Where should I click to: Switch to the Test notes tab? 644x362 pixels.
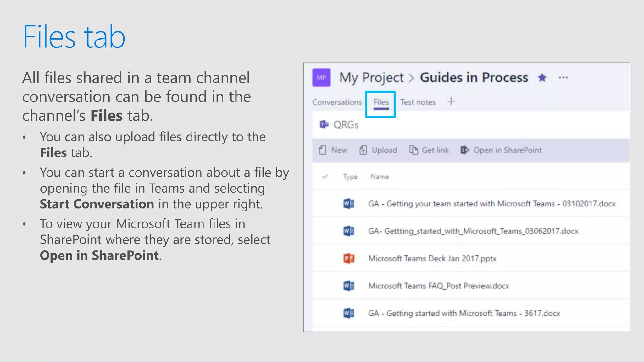pos(418,102)
